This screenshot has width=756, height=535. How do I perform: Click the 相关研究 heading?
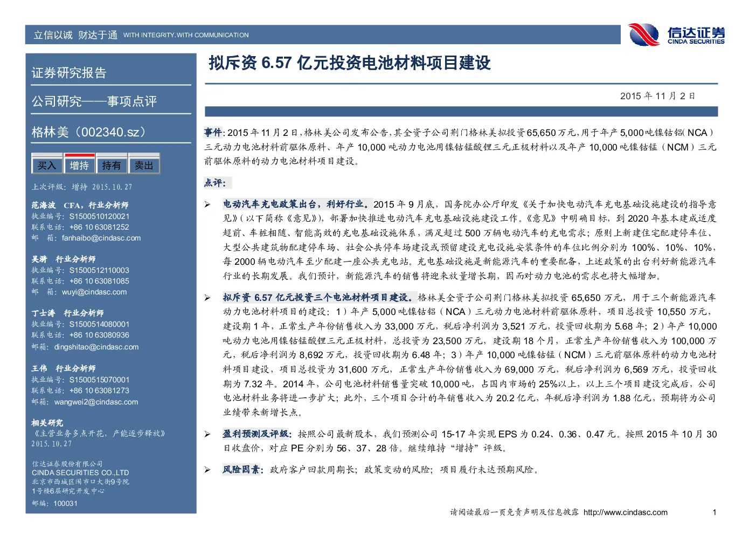point(47,423)
